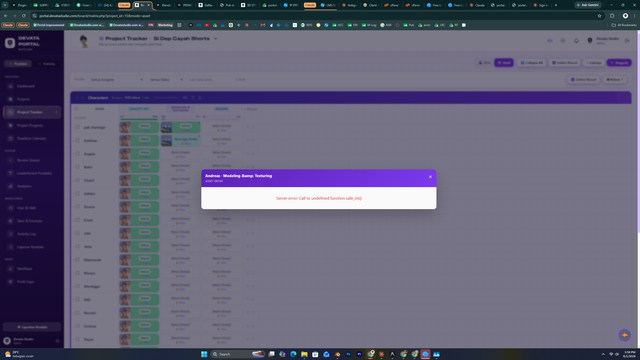640x360 pixels.
Task: Click the purple add button at top right
Action: click(619, 63)
